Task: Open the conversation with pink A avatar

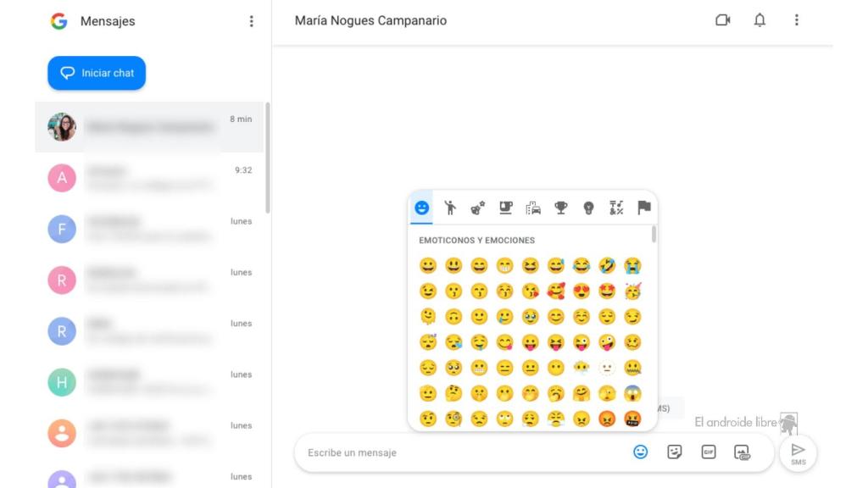Action: coord(149,178)
